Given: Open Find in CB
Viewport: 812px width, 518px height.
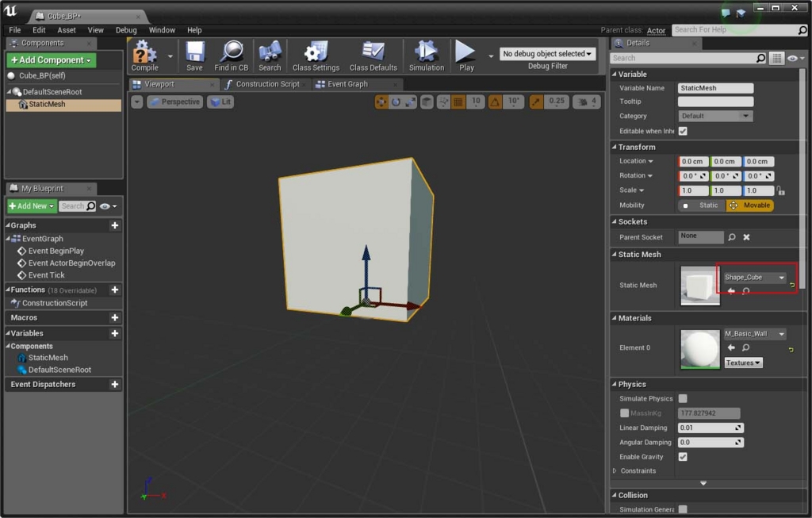Looking at the screenshot, I should point(232,56).
